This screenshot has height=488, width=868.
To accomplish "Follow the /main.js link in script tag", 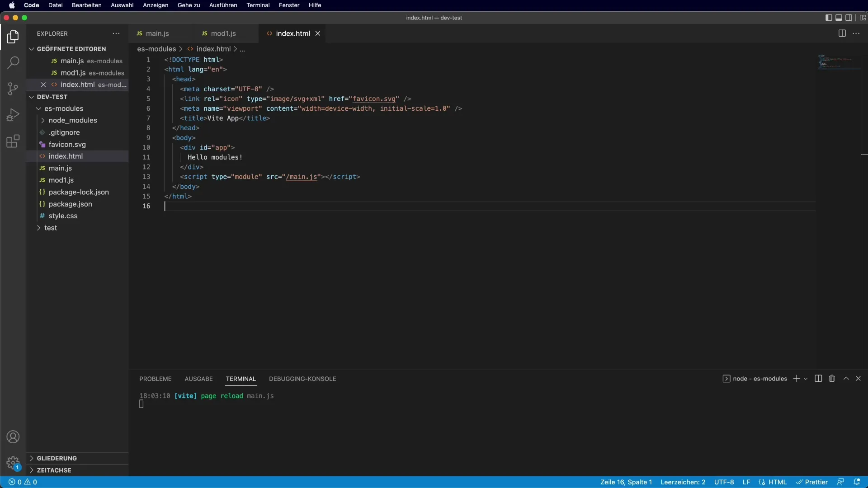I will (x=302, y=177).
